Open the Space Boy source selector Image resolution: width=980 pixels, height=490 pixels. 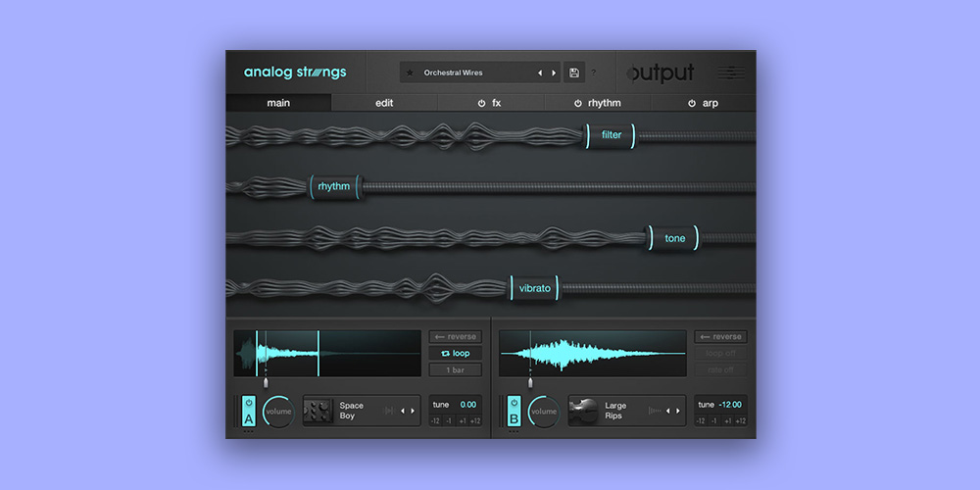(x=362, y=411)
